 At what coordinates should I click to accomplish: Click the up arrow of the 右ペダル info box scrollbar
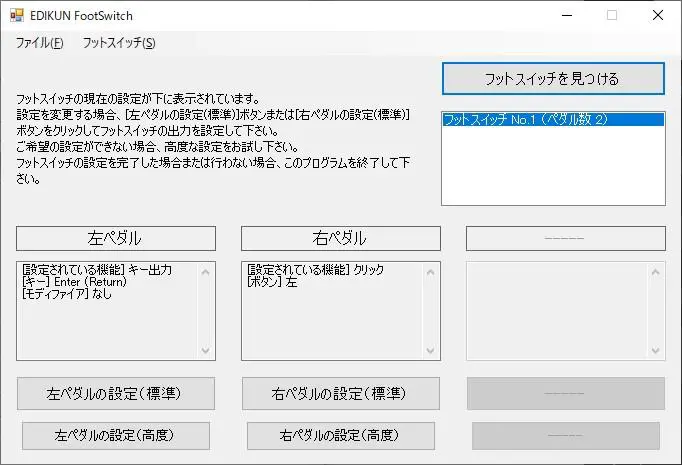(x=431, y=272)
